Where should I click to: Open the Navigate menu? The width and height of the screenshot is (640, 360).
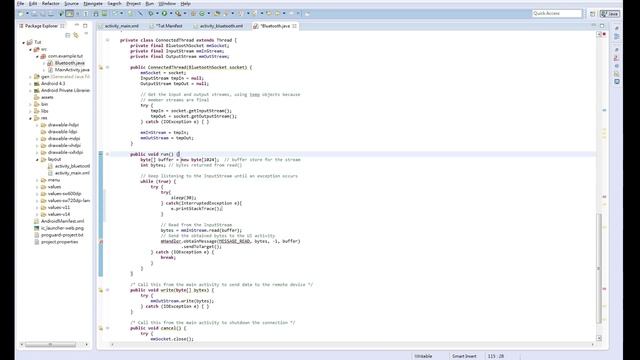93,4
